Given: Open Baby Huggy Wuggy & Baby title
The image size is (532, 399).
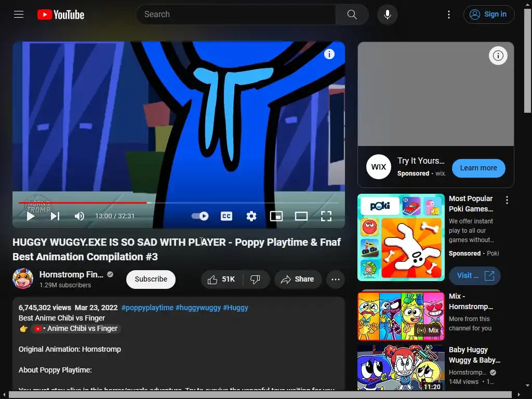Looking at the screenshot, I should click(474, 355).
